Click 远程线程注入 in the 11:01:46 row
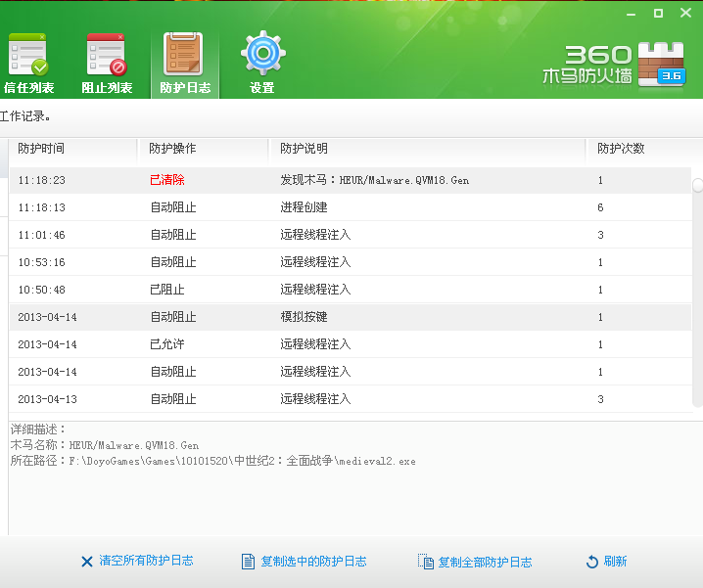The width and height of the screenshot is (703, 588). click(x=315, y=235)
